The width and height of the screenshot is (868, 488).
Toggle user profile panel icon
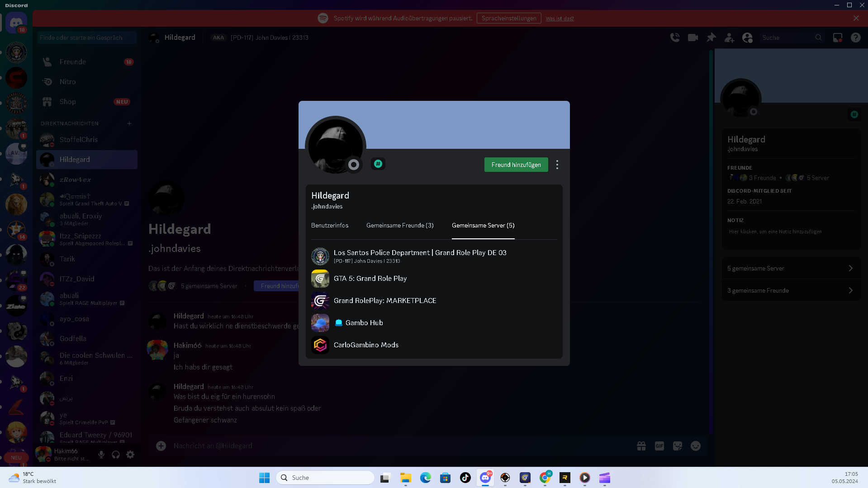[747, 38]
